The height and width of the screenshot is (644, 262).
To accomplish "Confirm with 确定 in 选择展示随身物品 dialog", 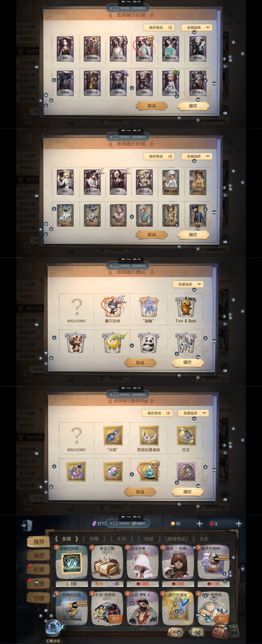I will tap(187, 491).
